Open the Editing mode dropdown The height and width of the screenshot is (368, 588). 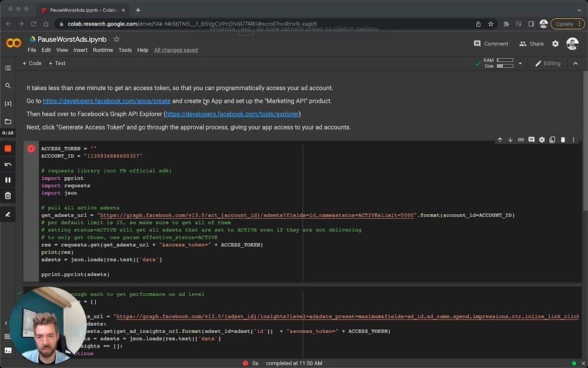tap(547, 64)
